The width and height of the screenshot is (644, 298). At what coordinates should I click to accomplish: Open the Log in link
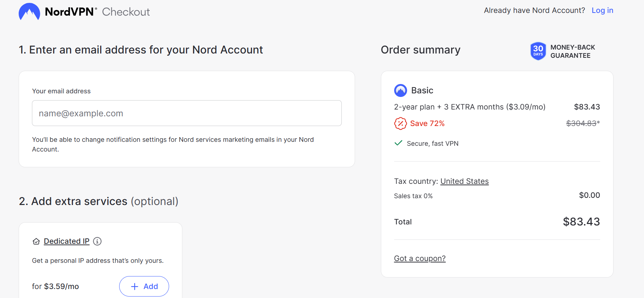(602, 10)
